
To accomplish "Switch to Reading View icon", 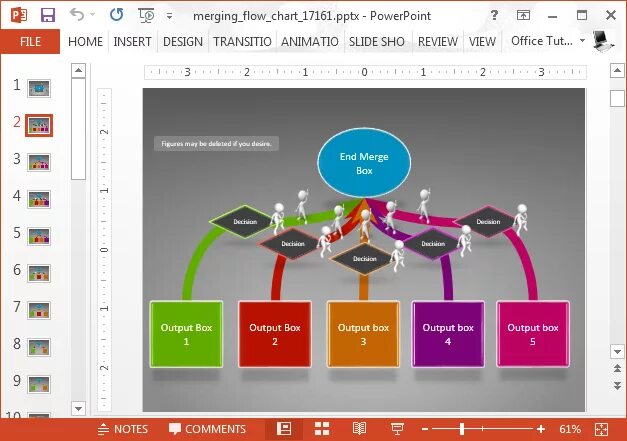I will [x=359, y=429].
